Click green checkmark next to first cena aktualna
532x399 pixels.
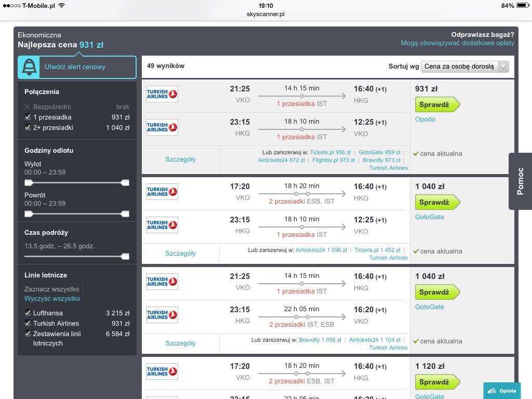click(416, 154)
